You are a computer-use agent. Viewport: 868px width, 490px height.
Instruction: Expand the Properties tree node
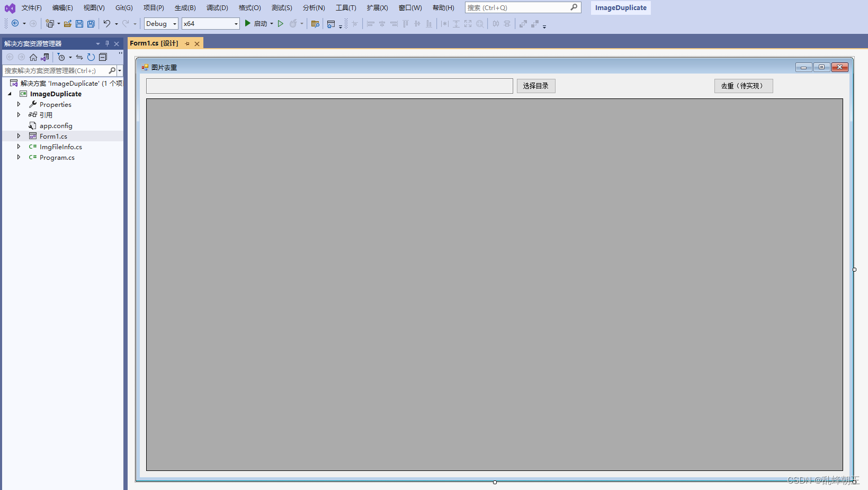(x=19, y=104)
